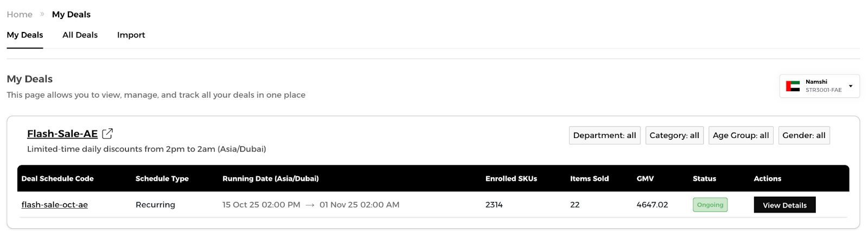Viewport: 868px width, 232px height.
Task: Switch to the Import tab
Action: click(x=131, y=35)
